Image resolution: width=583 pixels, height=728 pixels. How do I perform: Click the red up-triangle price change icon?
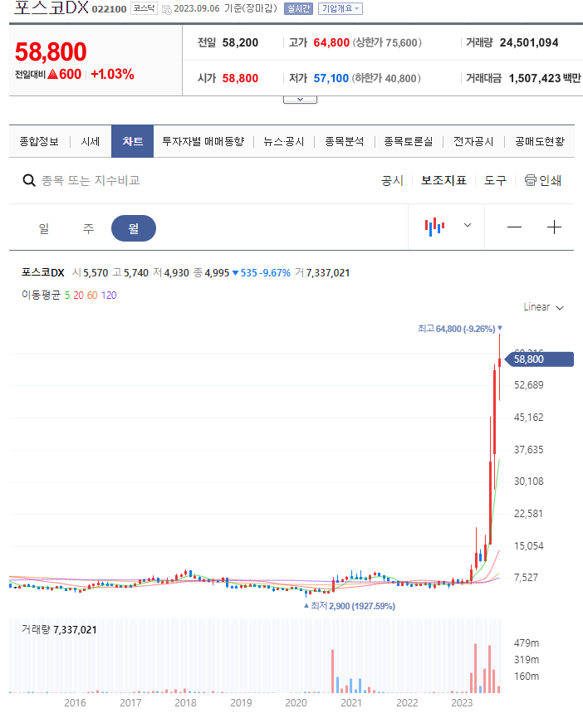[x=52, y=74]
